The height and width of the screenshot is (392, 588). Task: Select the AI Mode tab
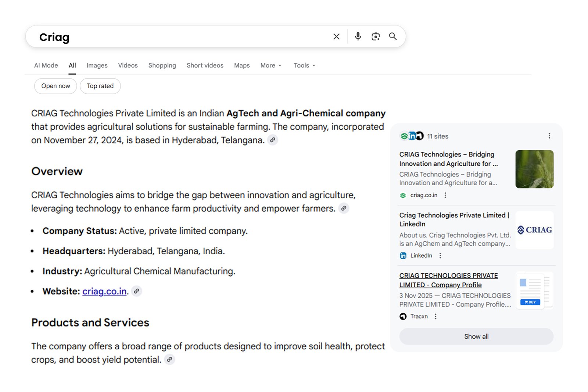[x=46, y=65]
